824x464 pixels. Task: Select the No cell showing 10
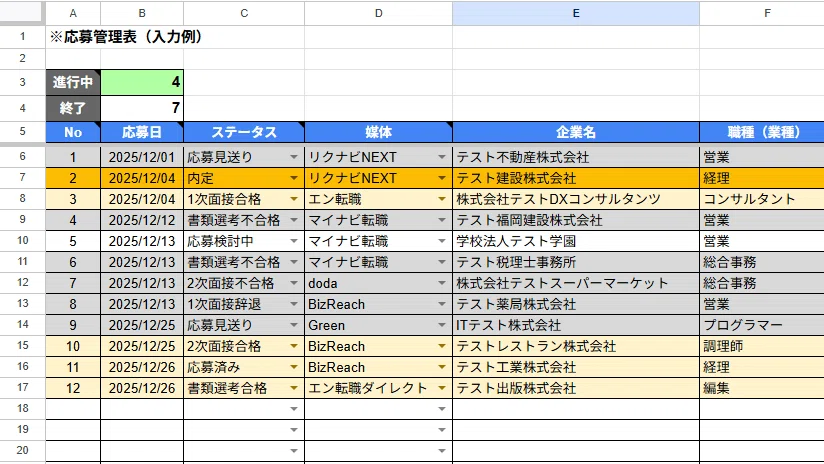point(73,346)
